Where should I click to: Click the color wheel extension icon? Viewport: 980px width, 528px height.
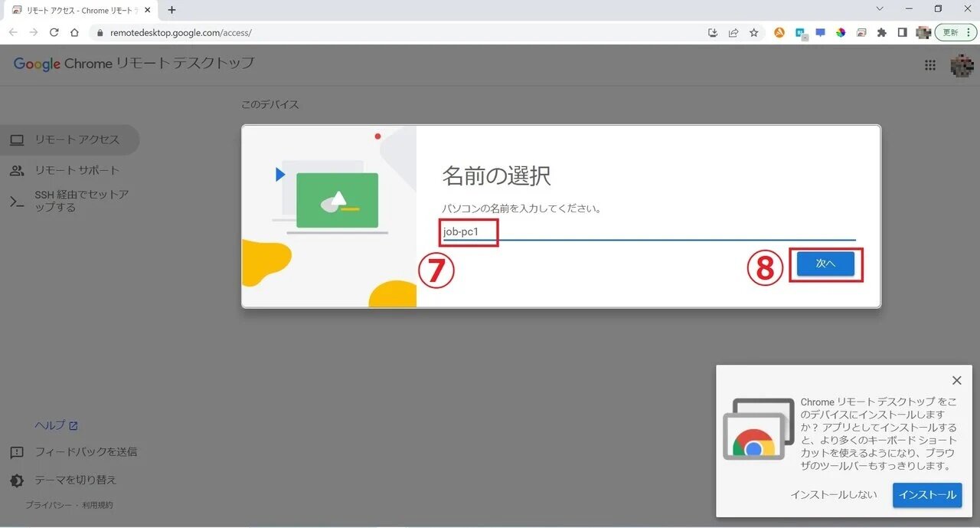(841, 32)
